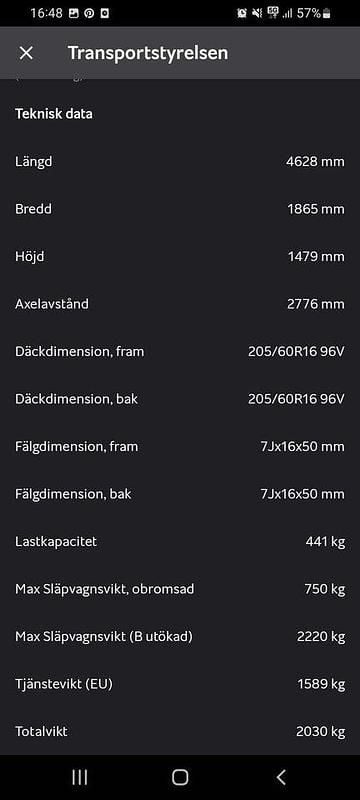Tap the alarm icon in status bar

242,14
